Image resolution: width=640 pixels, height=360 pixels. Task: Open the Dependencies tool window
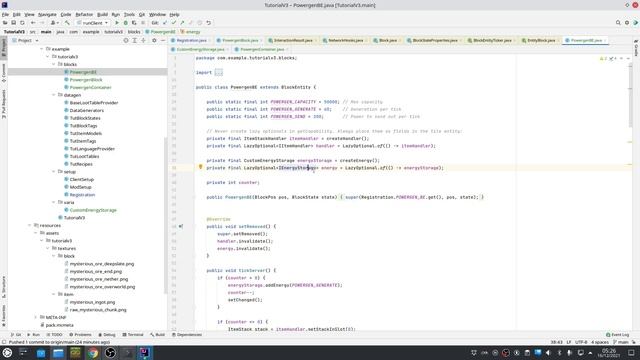pyautogui.click(x=187, y=335)
